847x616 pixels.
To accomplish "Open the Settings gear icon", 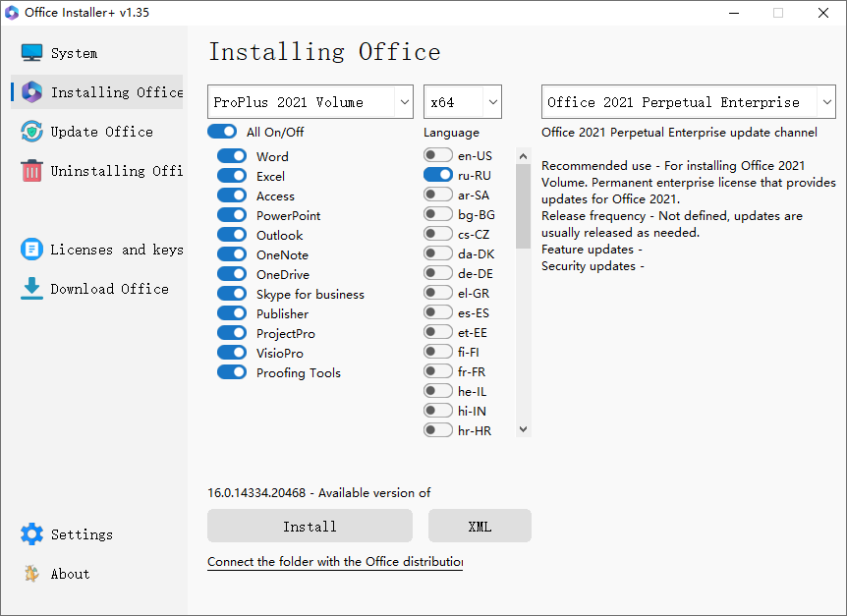I will (x=32, y=533).
